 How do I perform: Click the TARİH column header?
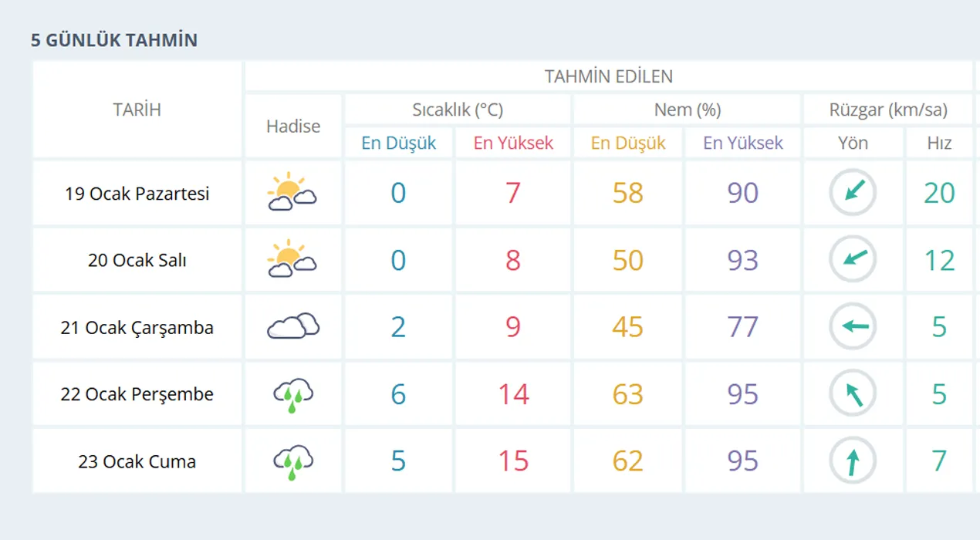(137, 110)
